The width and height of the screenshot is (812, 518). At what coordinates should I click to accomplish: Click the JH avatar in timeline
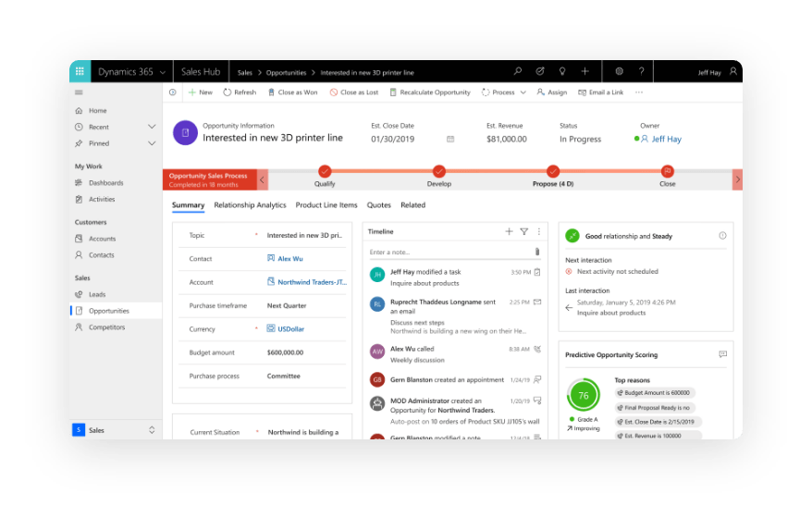(377, 275)
